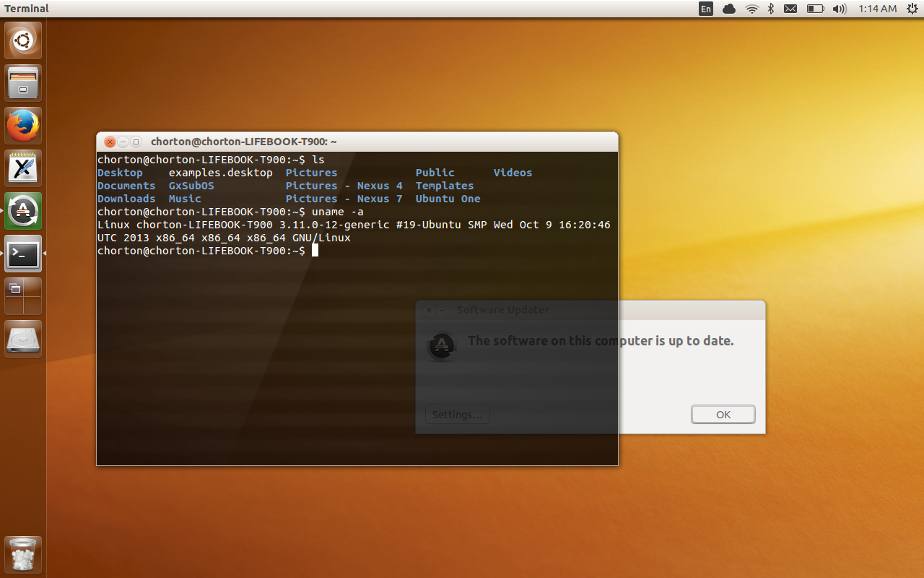Click 'Ubuntu One' in terminal listing
The width and height of the screenshot is (924, 578).
pyautogui.click(x=448, y=199)
